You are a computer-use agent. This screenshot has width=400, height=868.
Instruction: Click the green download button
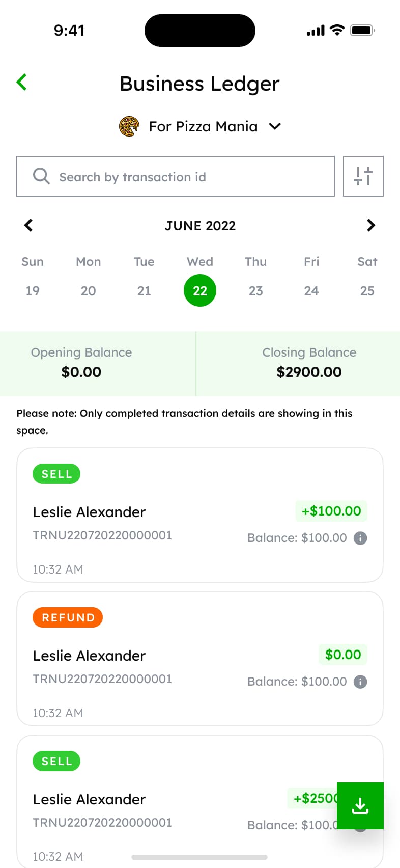(x=360, y=805)
